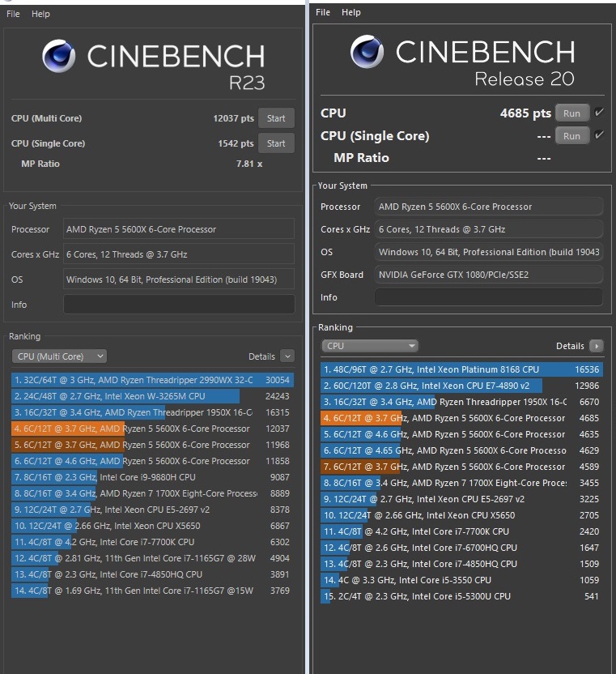This screenshot has width=616, height=674.
Task: Open the CPU (Multi Core) ranking dropdown
Action: [x=59, y=356]
